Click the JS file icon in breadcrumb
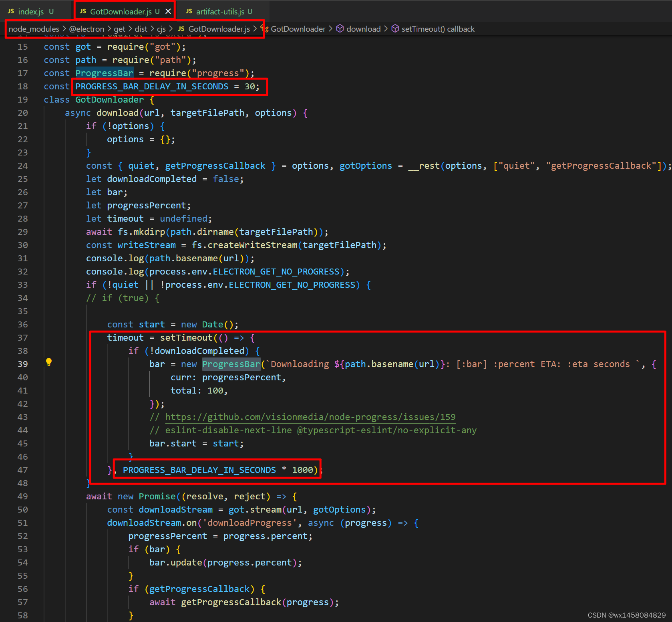The height and width of the screenshot is (622, 672). point(181,29)
